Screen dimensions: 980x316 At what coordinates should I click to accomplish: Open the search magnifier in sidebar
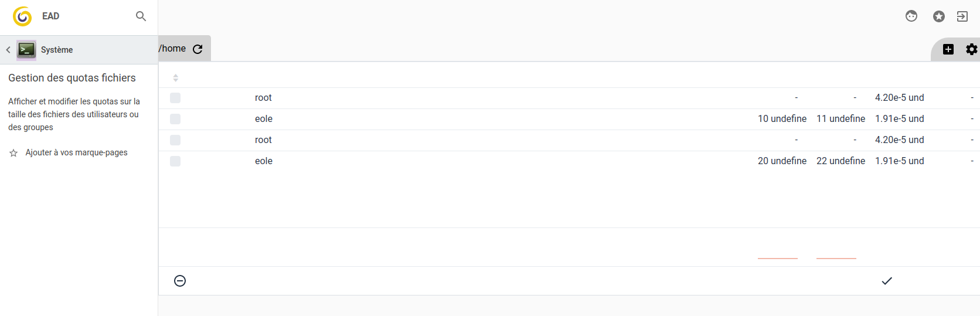tap(141, 16)
